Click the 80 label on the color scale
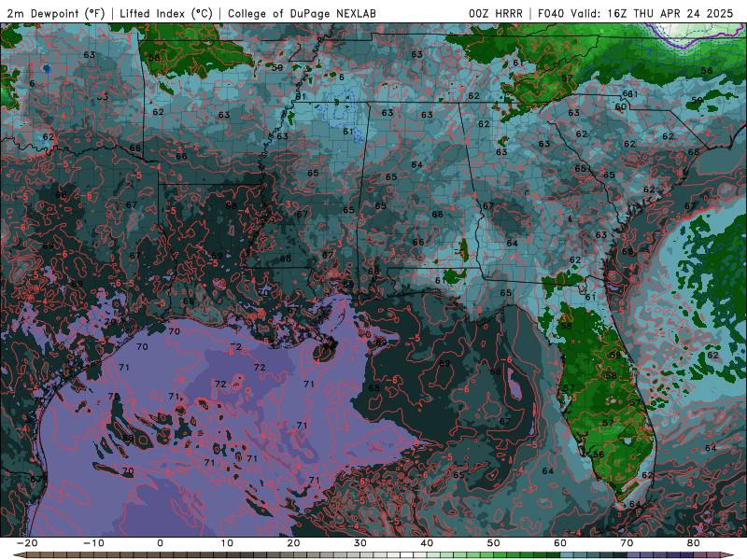 (x=694, y=543)
